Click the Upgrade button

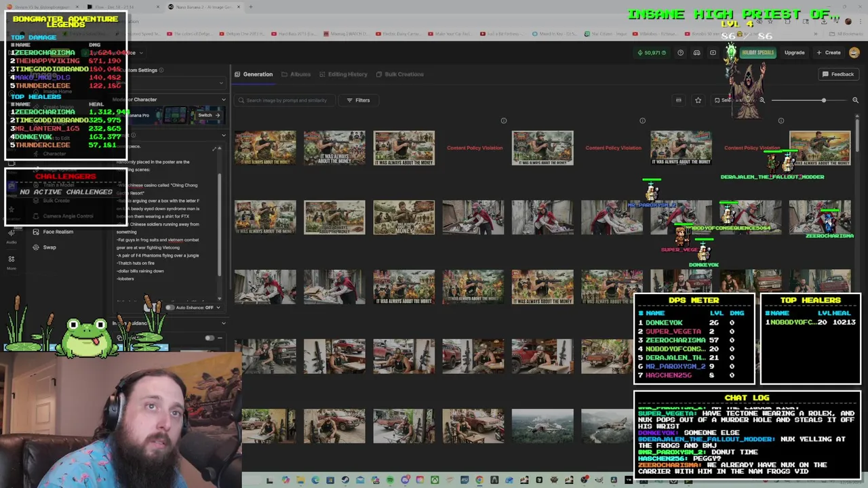click(794, 53)
